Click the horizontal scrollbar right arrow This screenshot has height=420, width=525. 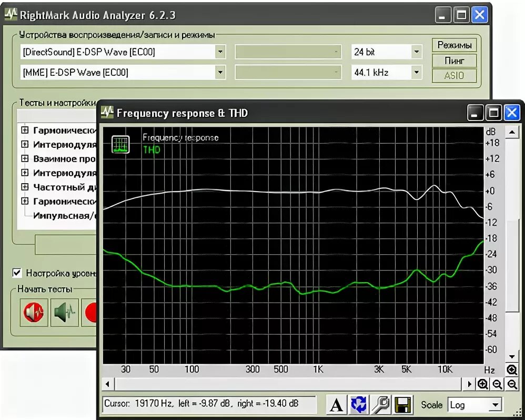point(469,384)
